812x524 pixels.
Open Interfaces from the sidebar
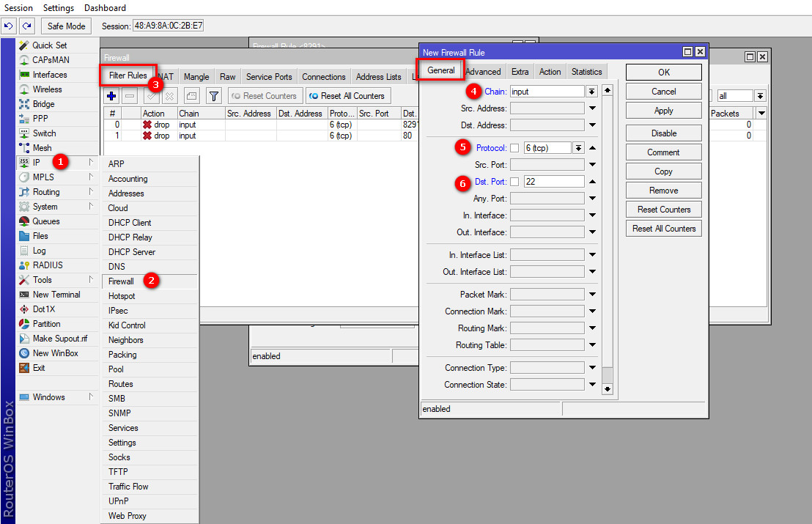49,75
